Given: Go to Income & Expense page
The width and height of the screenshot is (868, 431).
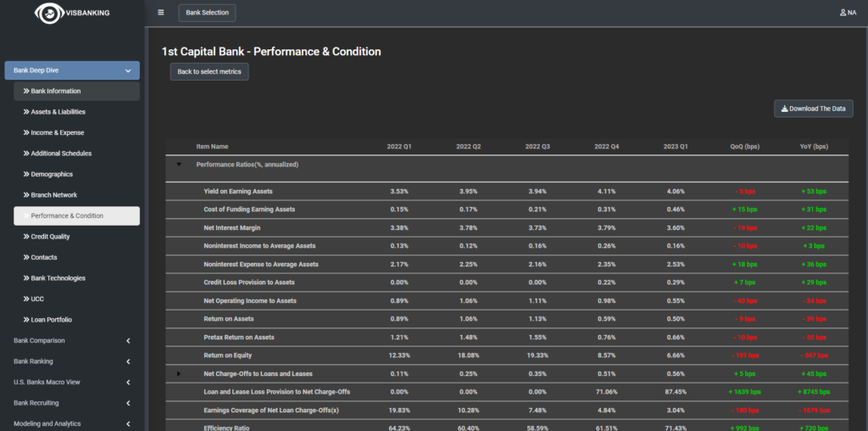Looking at the screenshot, I should coord(57,132).
